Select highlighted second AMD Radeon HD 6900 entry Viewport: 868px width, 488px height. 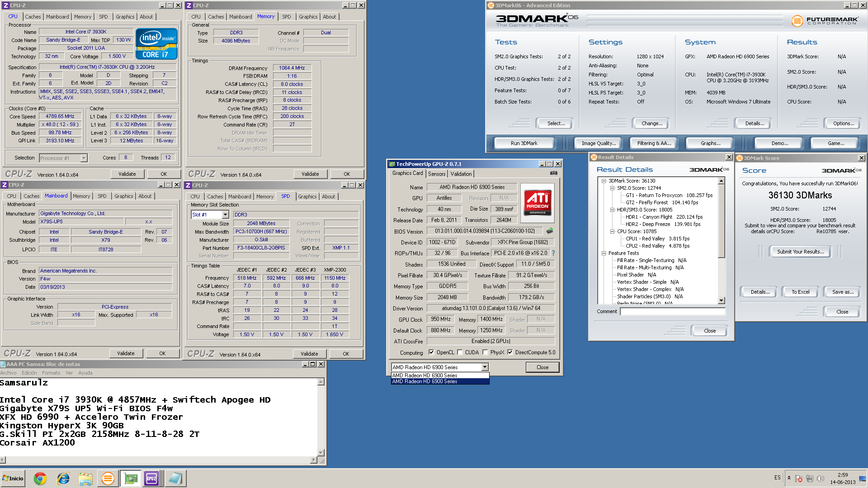point(440,381)
